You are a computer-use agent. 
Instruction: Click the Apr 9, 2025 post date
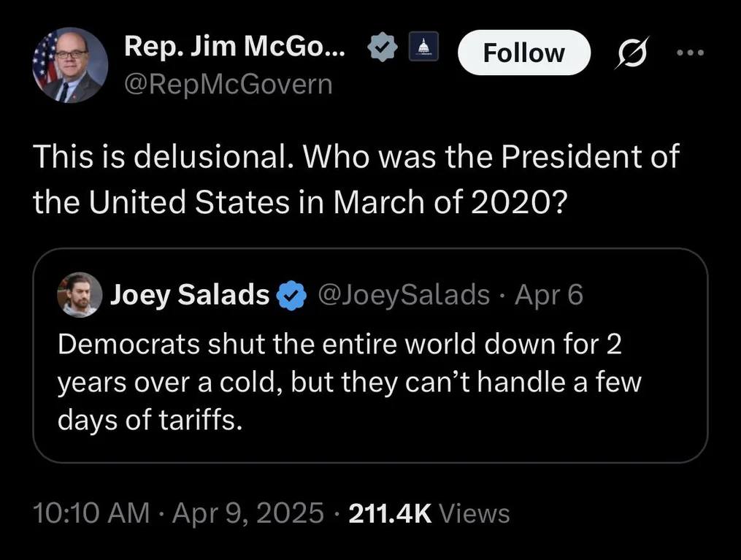coord(248,513)
